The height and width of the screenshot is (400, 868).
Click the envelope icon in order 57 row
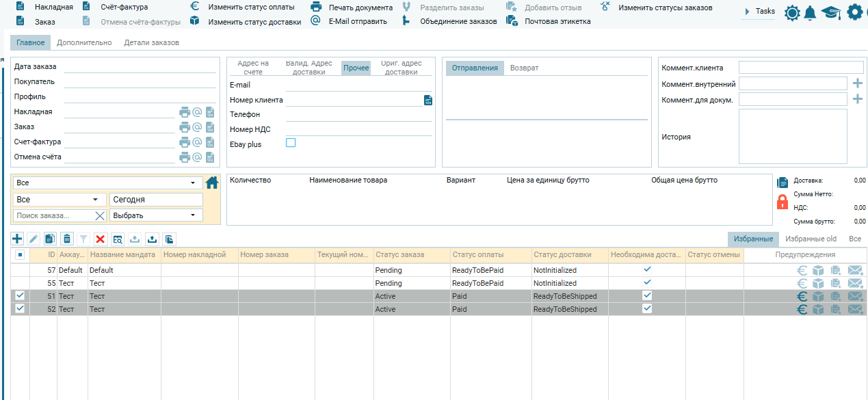(855, 271)
